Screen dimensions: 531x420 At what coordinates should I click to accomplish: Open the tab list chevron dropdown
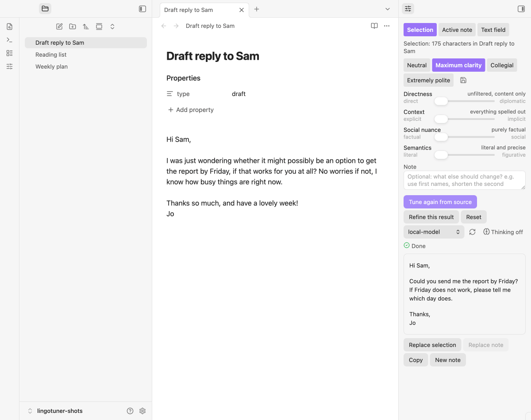coord(388,9)
